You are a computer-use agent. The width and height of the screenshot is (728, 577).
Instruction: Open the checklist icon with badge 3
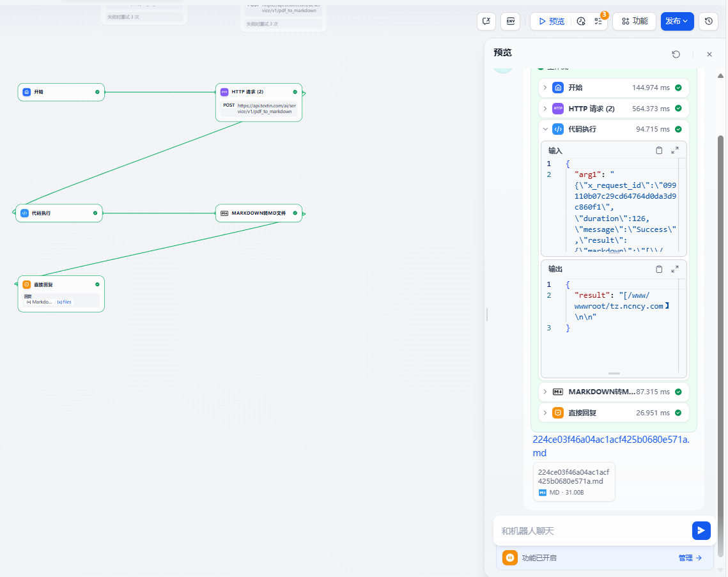(x=598, y=21)
